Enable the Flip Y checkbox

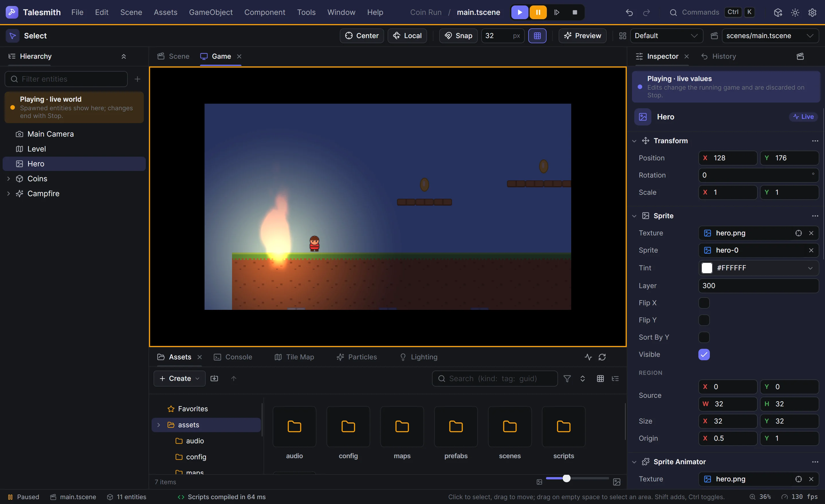tap(704, 320)
